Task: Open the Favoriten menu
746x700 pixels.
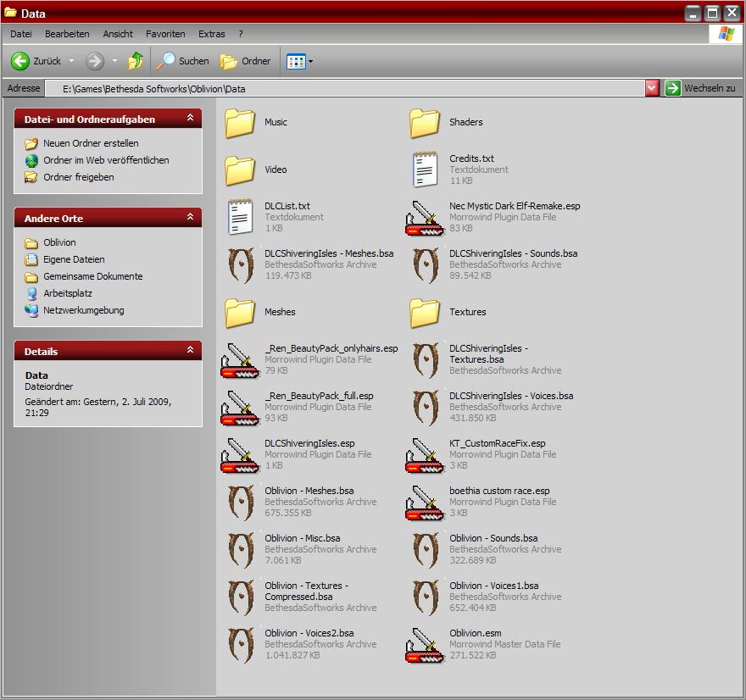Action: click(x=165, y=34)
